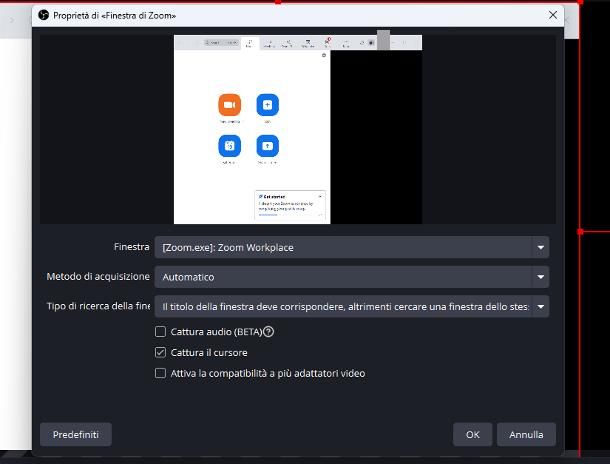Expand the Metodo di acquisizione dropdown
Image resolution: width=610 pixels, height=464 pixels.
click(352, 277)
